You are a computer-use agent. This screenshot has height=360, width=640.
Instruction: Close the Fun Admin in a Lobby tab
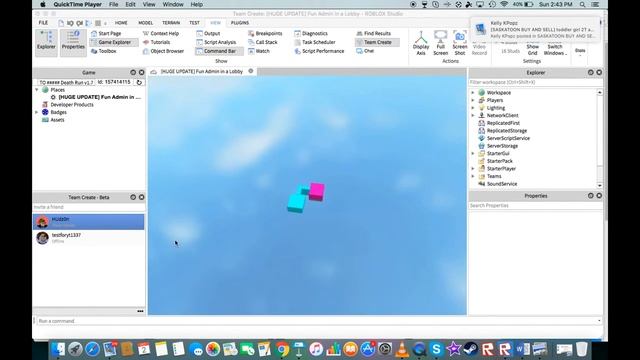pyautogui.click(x=251, y=71)
